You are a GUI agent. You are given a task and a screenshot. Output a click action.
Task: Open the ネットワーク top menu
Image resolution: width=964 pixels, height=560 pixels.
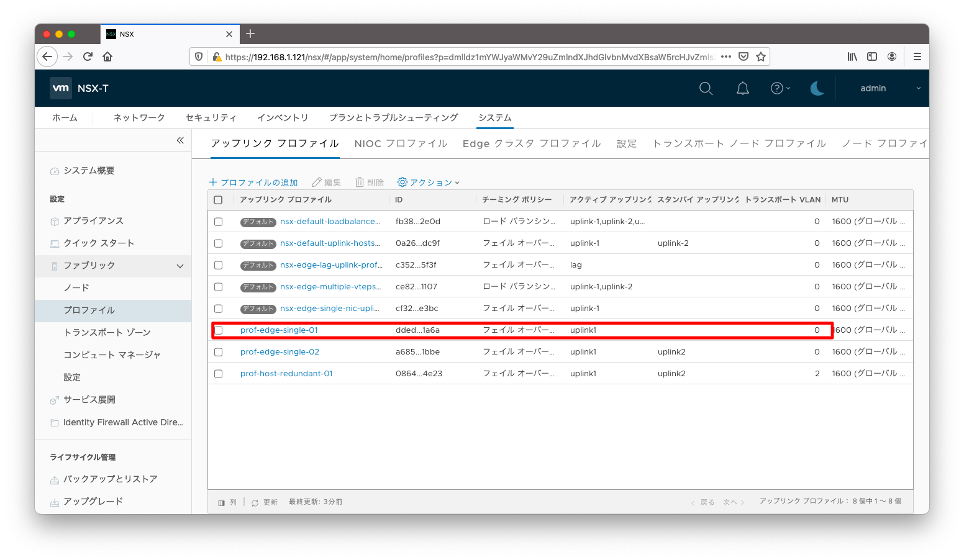pos(139,117)
